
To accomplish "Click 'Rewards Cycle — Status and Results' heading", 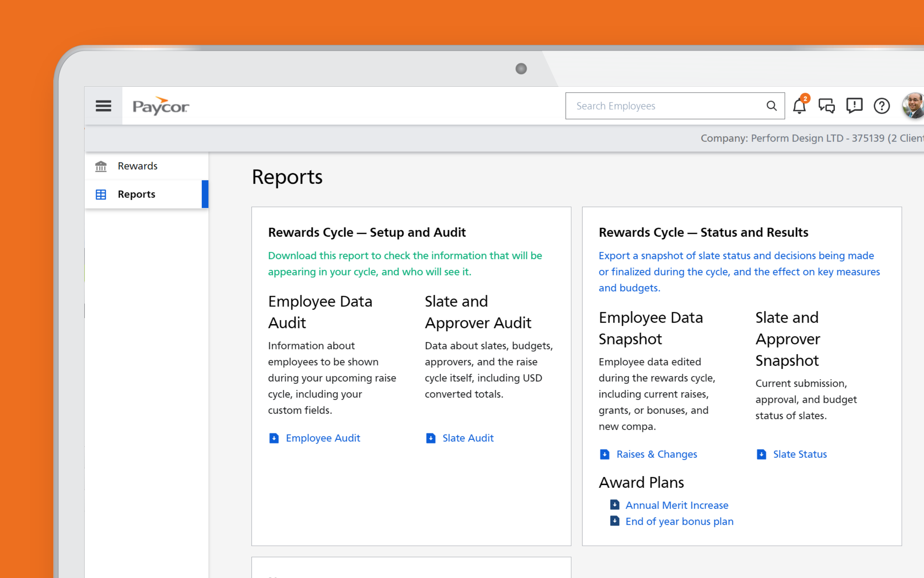I will click(x=703, y=232).
